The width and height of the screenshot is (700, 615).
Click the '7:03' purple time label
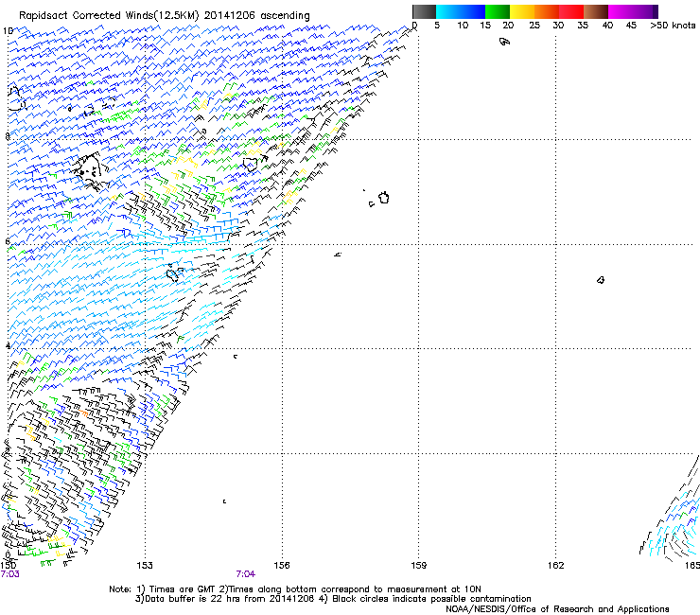coord(9,574)
